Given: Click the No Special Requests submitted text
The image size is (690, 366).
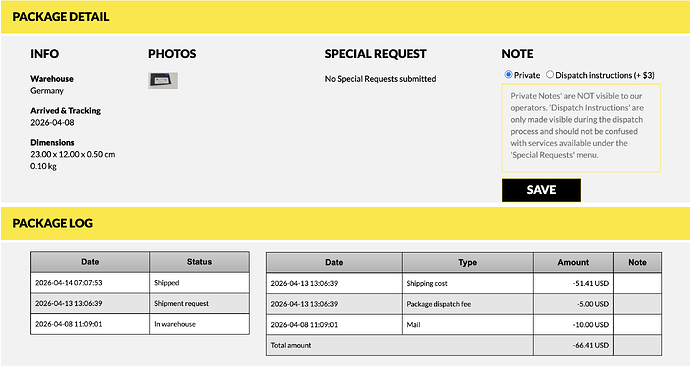Looking at the screenshot, I should (380, 79).
